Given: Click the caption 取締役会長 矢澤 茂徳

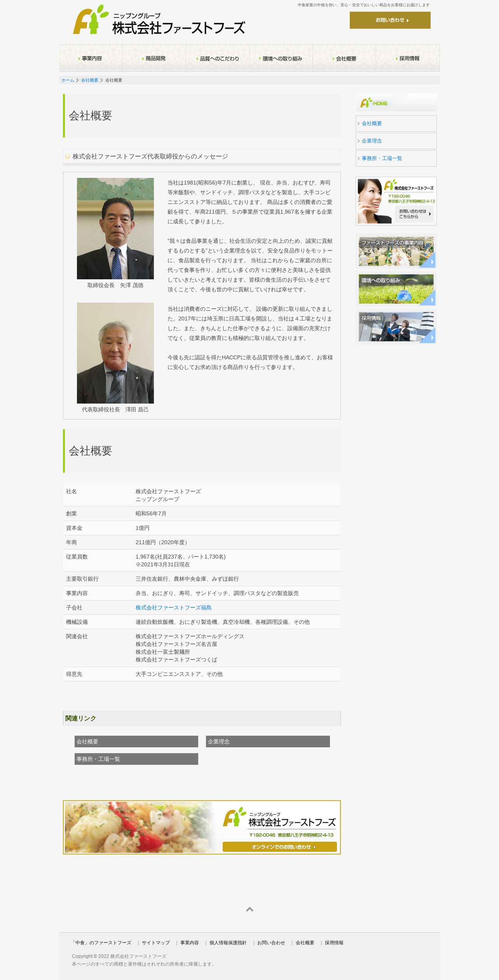Looking at the screenshot, I should tap(115, 285).
